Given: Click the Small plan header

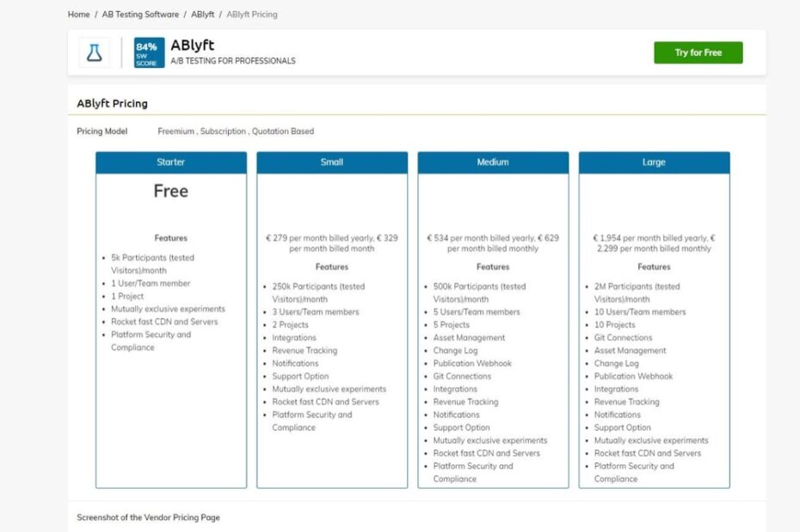Looking at the screenshot, I should point(331,162).
